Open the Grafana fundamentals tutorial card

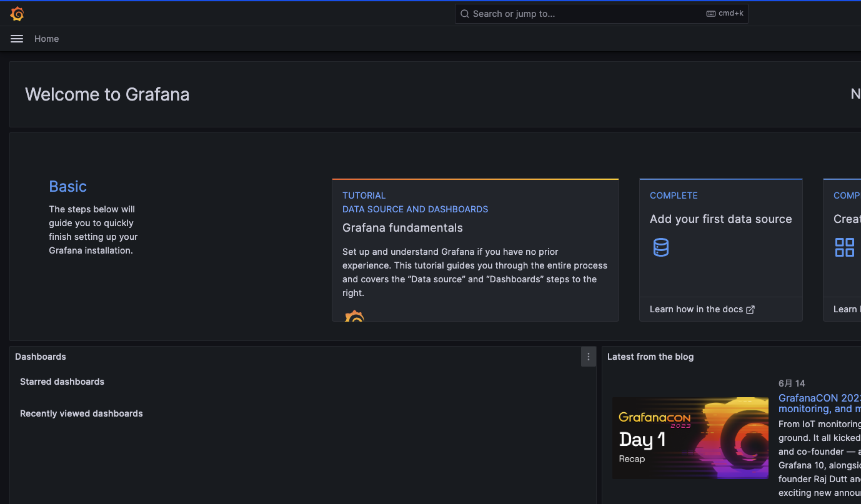(475, 250)
